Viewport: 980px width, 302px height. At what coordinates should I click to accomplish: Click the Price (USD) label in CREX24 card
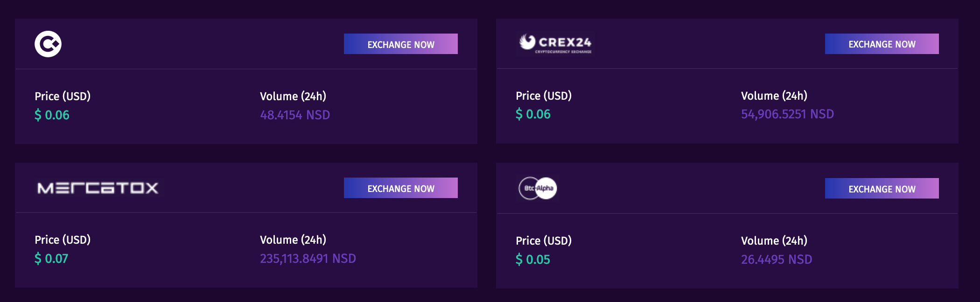point(544,96)
